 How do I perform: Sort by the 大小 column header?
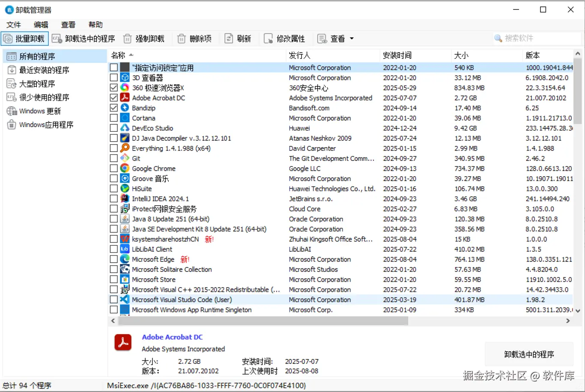487,55
